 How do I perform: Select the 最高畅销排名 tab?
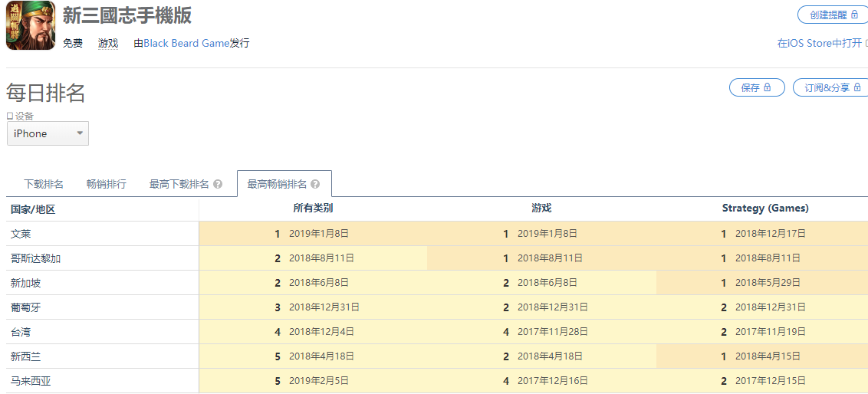tap(277, 184)
